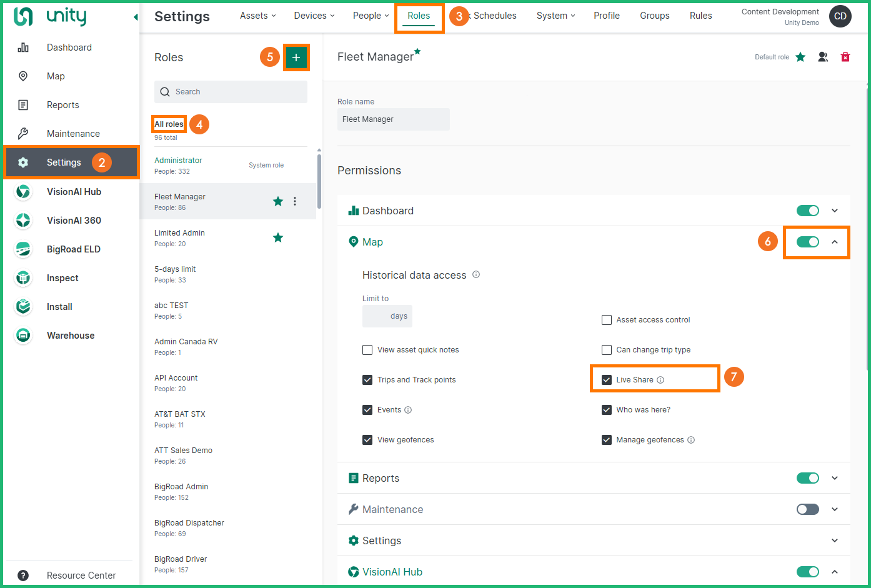Click the assign people icon in role header
This screenshot has height=588, width=871.
pos(823,57)
